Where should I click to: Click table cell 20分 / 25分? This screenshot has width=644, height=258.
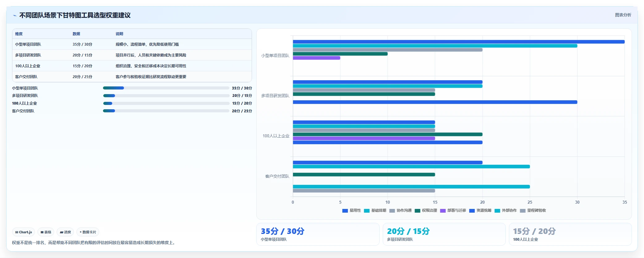click(82, 77)
